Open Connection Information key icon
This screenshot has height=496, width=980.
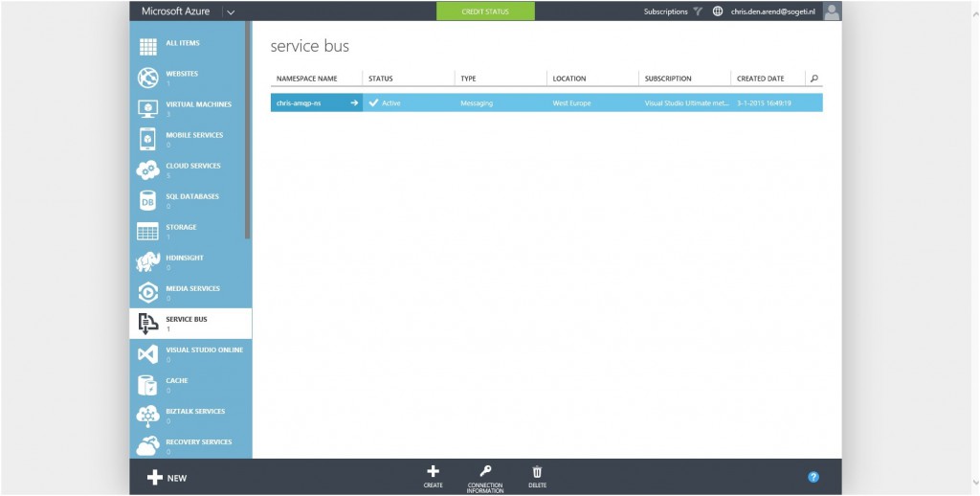[485, 471]
